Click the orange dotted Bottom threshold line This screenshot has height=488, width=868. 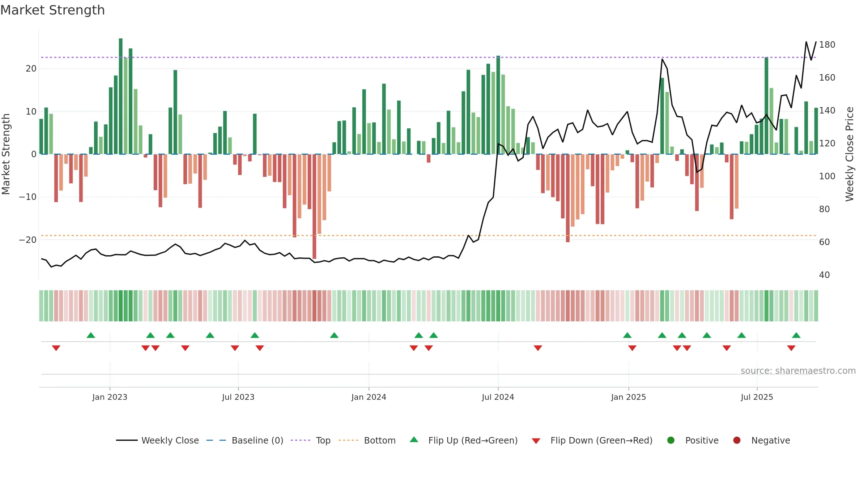pyautogui.click(x=429, y=235)
